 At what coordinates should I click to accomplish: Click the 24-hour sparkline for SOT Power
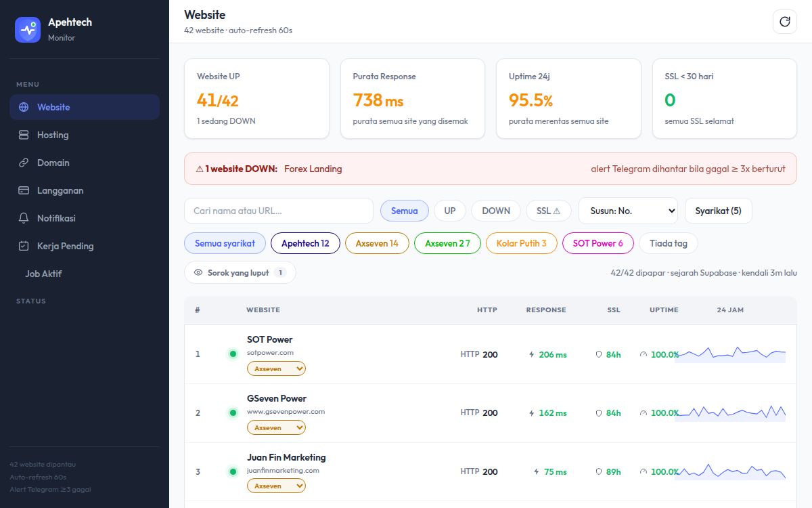pos(730,354)
